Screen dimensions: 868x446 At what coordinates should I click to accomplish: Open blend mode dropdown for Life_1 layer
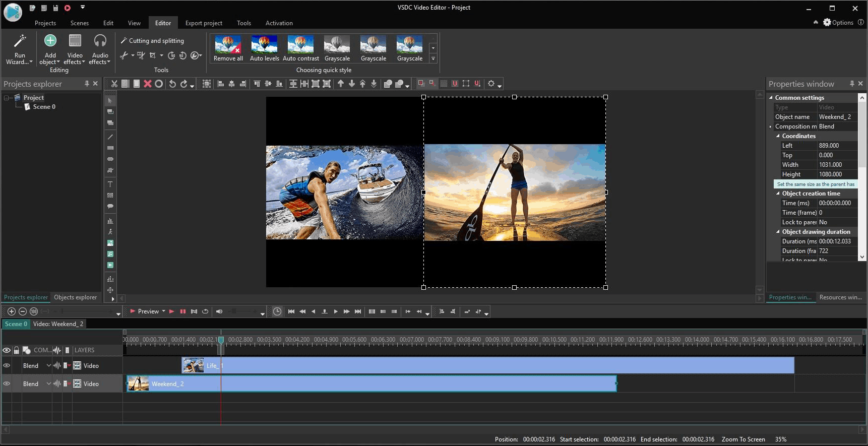pos(48,365)
